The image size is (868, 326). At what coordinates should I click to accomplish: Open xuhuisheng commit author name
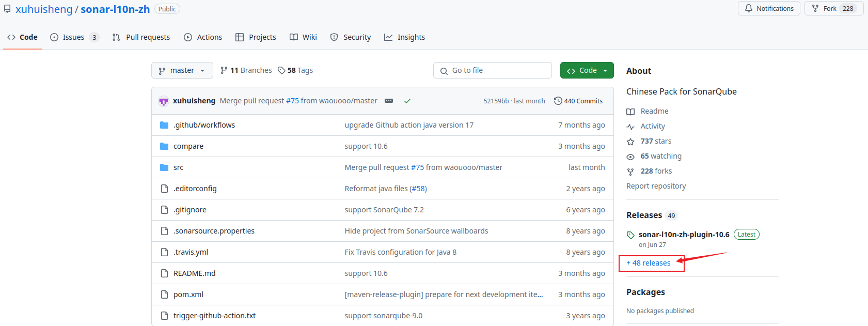coord(194,101)
